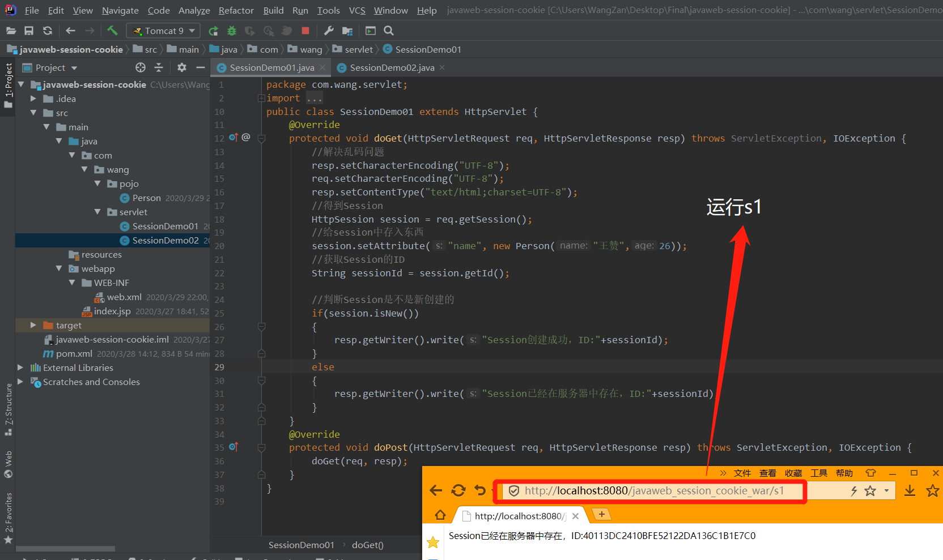Collapse the pojo package

click(97, 183)
